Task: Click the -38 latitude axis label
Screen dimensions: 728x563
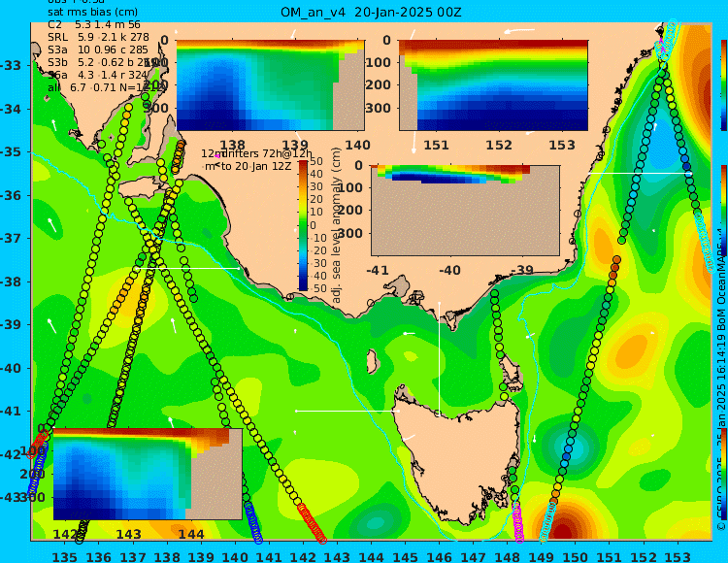Action: [11, 281]
